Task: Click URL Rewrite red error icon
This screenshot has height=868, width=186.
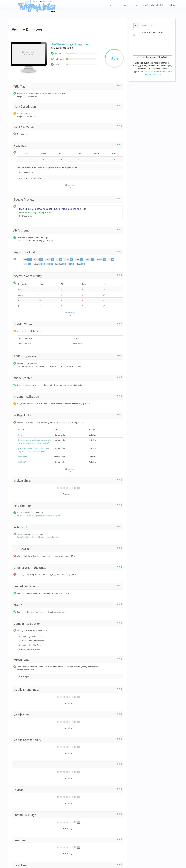Action: pyautogui.click(x=15, y=556)
